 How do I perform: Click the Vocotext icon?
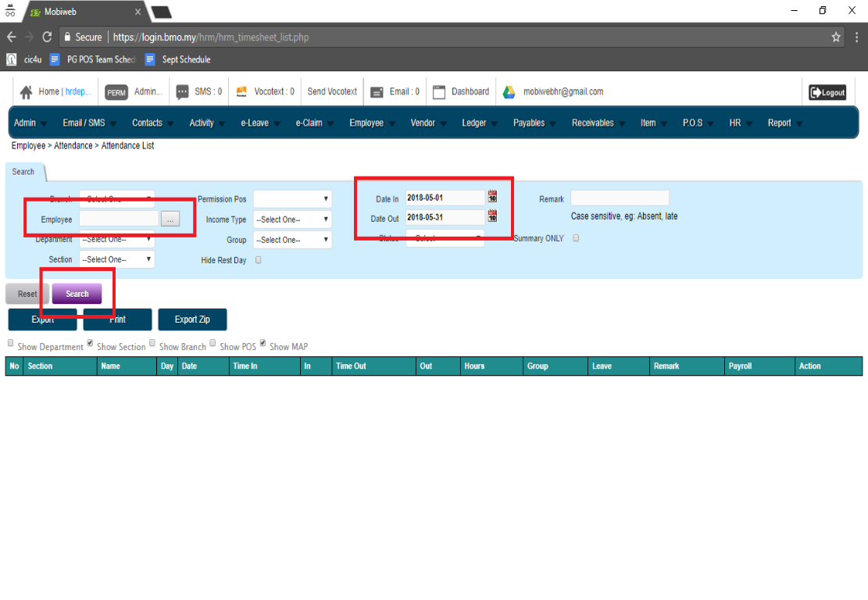click(x=241, y=92)
